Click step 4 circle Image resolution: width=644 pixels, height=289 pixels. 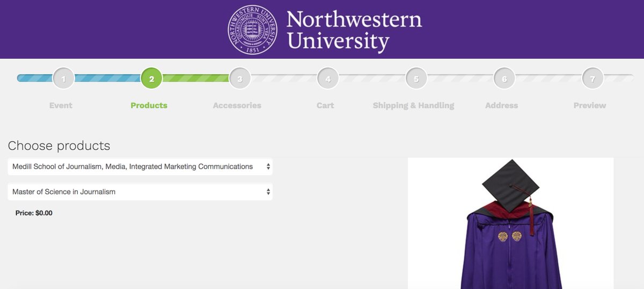point(328,78)
